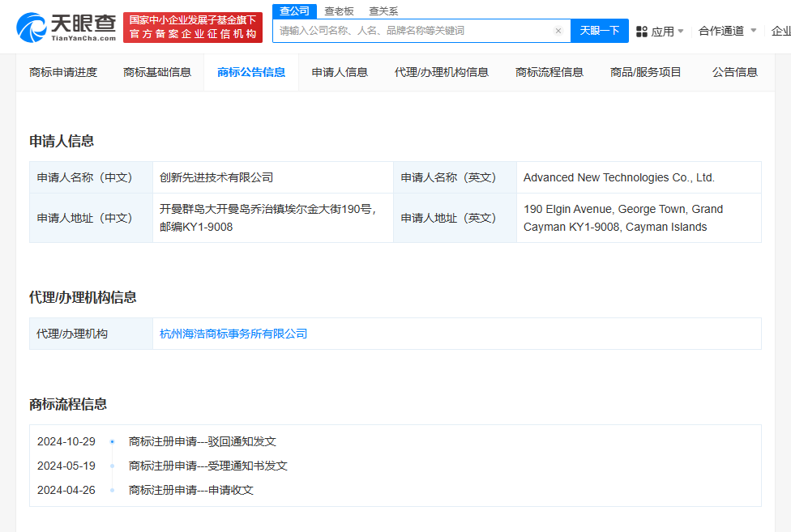
Task: Select the 查公司 search tab
Action: (294, 11)
